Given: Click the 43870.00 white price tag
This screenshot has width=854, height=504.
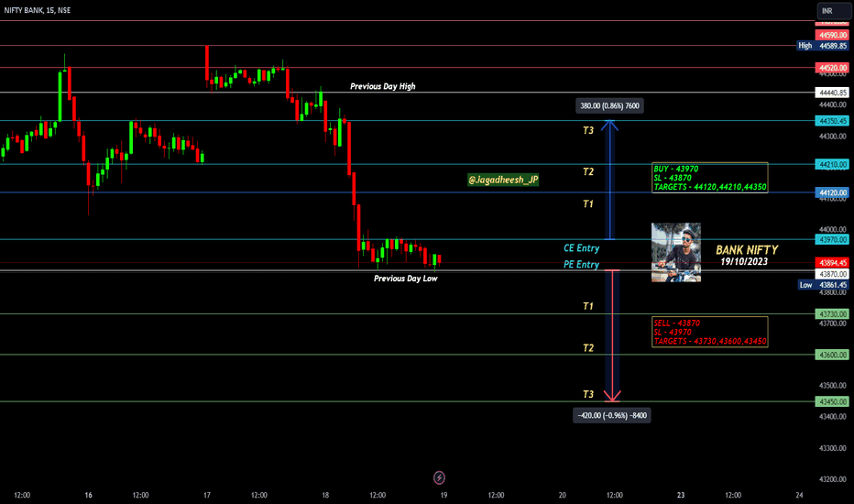Looking at the screenshot, I should pyautogui.click(x=832, y=273).
